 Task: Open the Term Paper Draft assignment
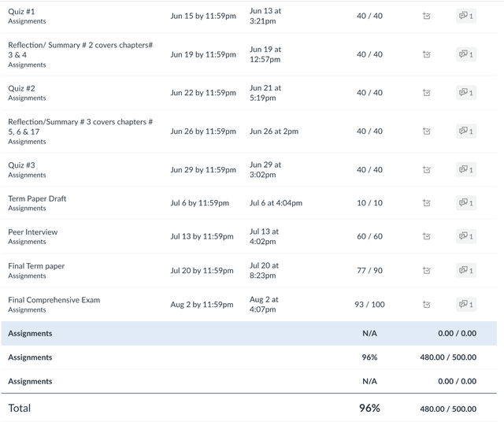coord(37,198)
